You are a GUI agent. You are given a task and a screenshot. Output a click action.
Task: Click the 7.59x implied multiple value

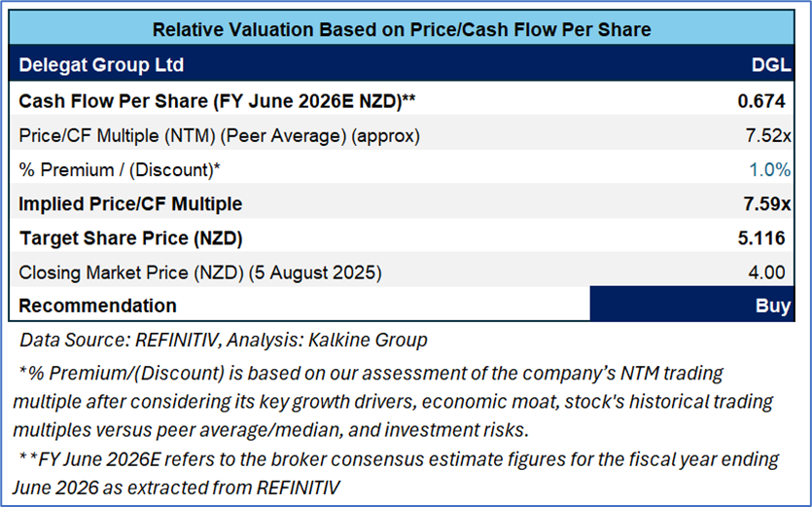click(766, 204)
